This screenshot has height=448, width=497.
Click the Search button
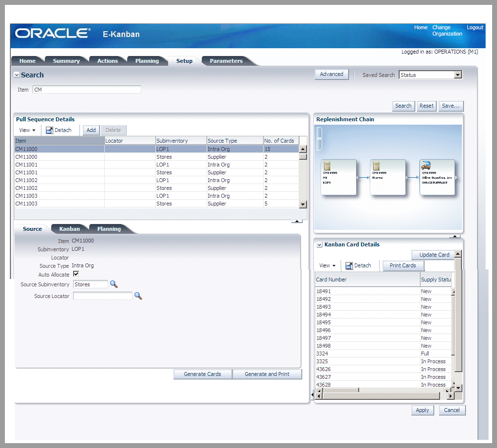[403, 106]
